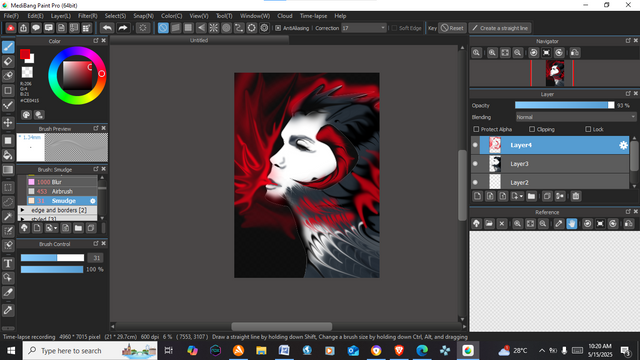Viewport: 640px width, 360px height.
Task: Select the Text tool
Action: pyautogui.click(x=8, y=263)
